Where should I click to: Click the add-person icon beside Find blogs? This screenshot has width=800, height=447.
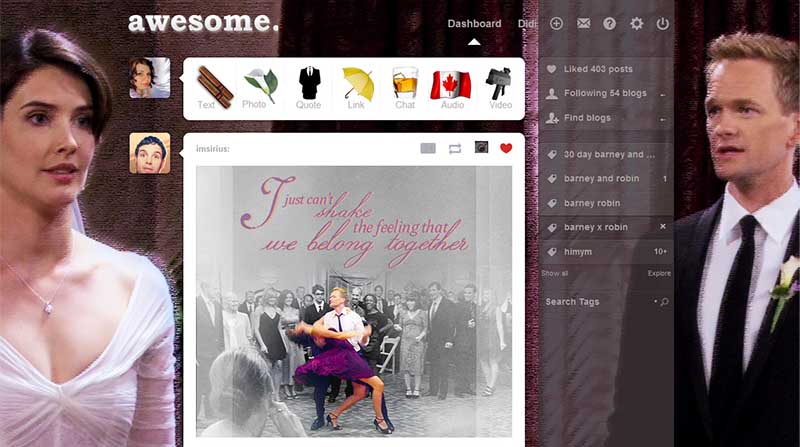[x=552, y=118]
